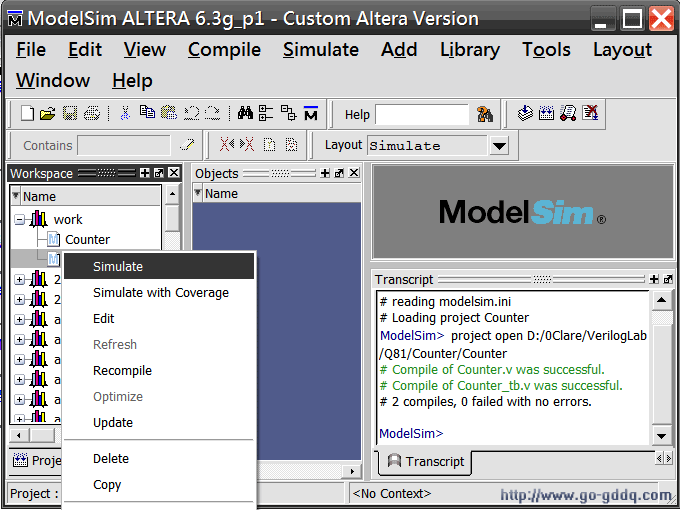680x510 pixels.
Task: Zoom the Workspace pane with plus icon
Action: (x=145, y=173)
